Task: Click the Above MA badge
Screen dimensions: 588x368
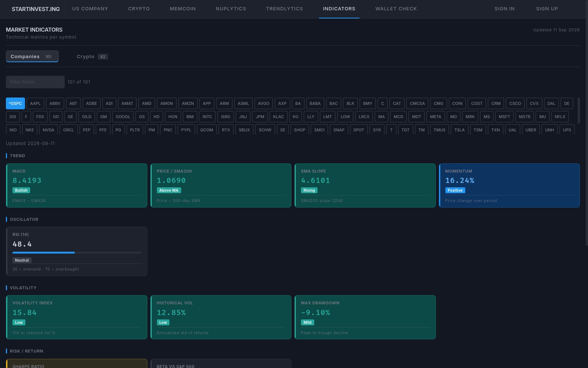Action: click(169, 190)
